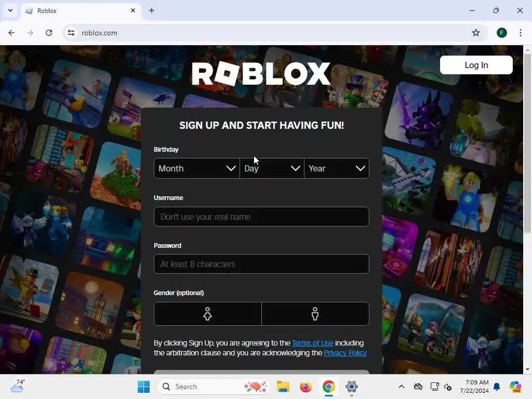Open the Year birthday dropdown
The height and width of the screenshot is (399, 532).
[337, 168]
